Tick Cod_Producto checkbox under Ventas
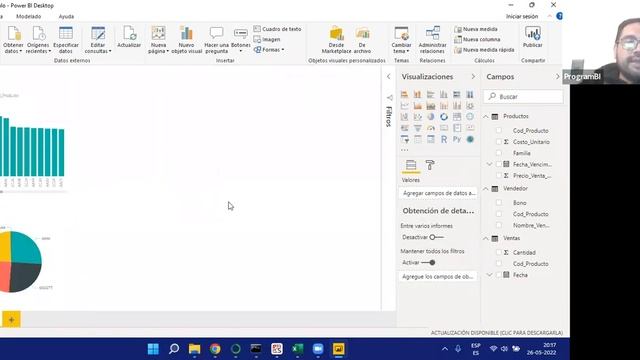 (x=499, y=264)
